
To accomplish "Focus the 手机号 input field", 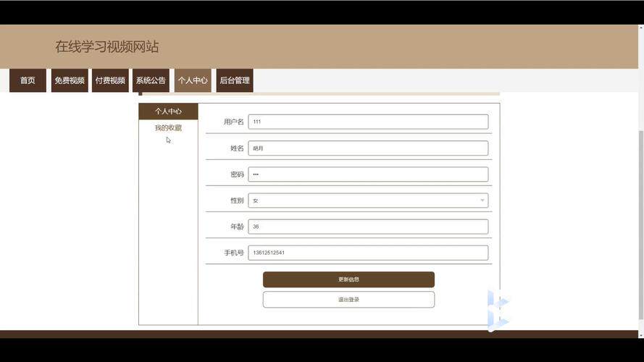I will 368,253.
